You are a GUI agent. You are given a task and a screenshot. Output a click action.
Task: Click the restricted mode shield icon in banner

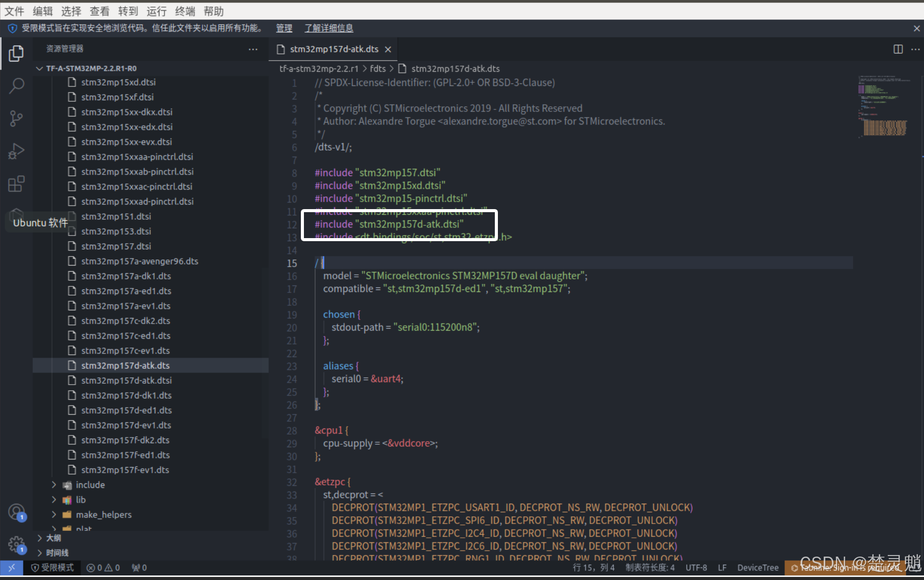[13, 28]
